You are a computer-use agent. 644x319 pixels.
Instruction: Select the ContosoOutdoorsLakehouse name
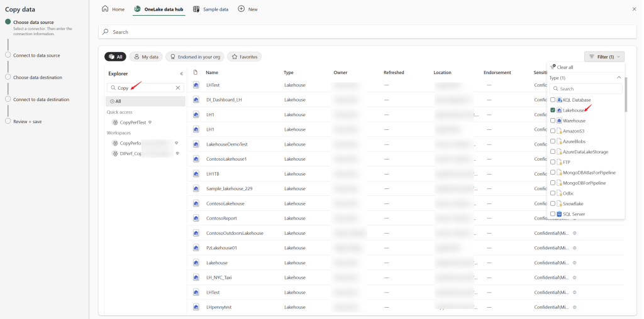[x=235, y=233]
